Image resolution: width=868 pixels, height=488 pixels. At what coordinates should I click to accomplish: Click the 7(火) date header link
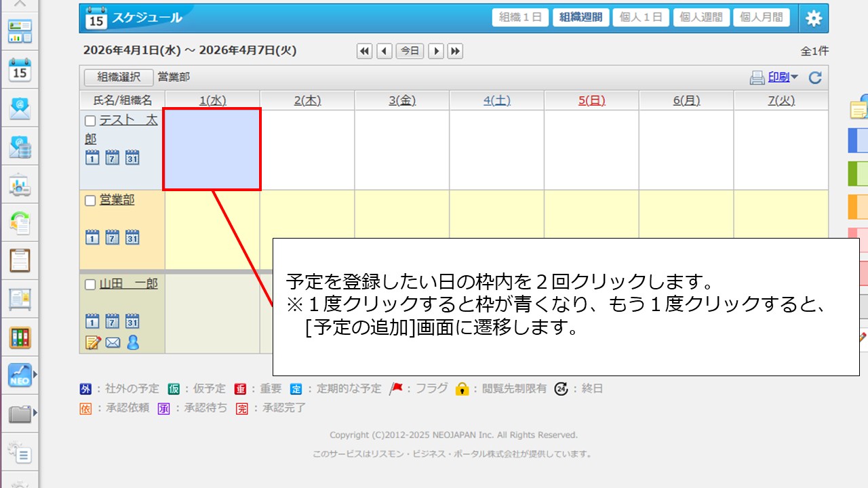pos(781,100)
